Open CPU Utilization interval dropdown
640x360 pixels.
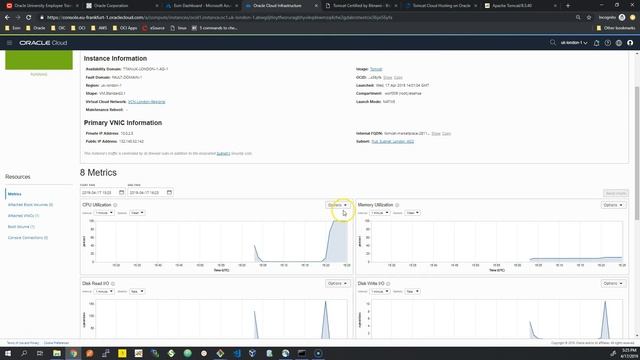[x=104, y=213]
